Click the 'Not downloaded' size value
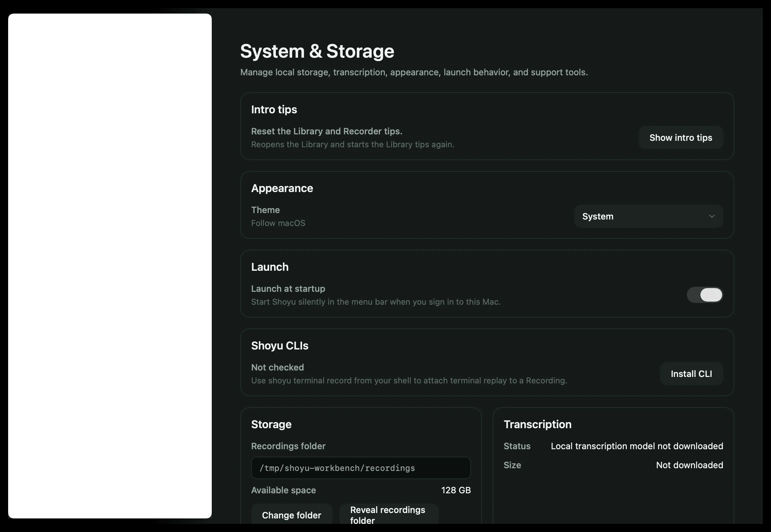 (690, 465)
